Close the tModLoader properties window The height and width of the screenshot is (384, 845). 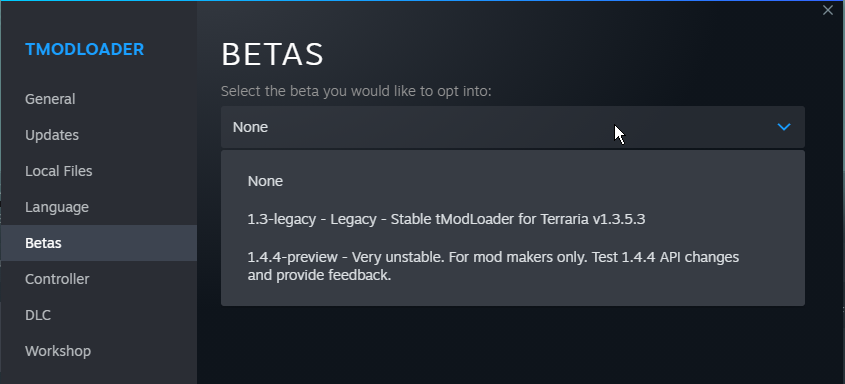pos(828,10)
